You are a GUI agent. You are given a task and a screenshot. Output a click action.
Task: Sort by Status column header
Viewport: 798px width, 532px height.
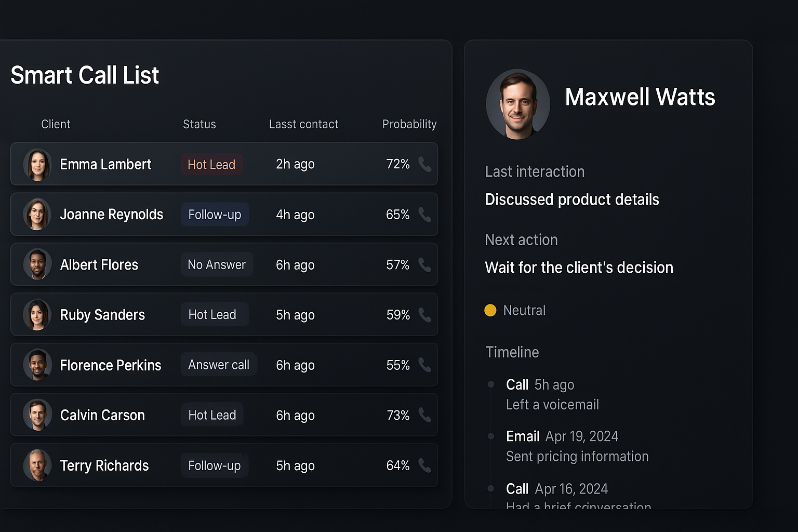pyautogui.click(x=199, y=124)
